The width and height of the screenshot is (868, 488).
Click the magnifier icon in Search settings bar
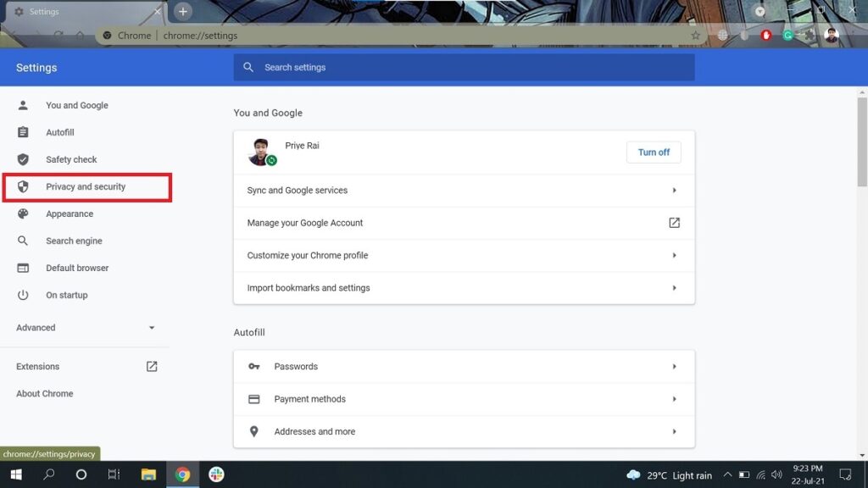coord(248,67)
